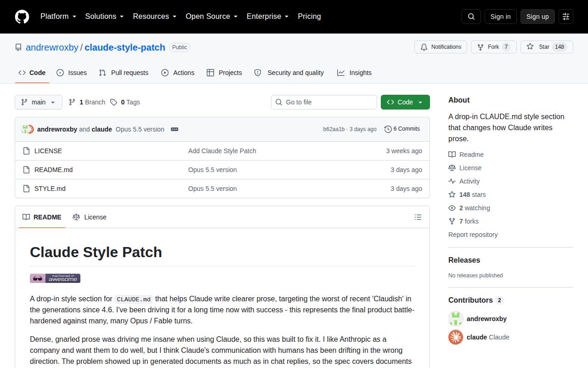Screen dimensions: 588x368
Task: View the 7 forks link
Action: (x=464, y=221)
